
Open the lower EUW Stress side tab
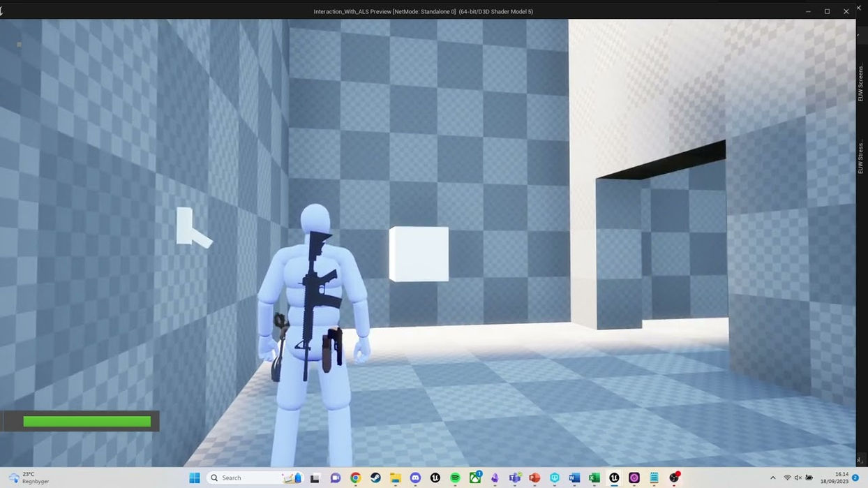[861, 158]
